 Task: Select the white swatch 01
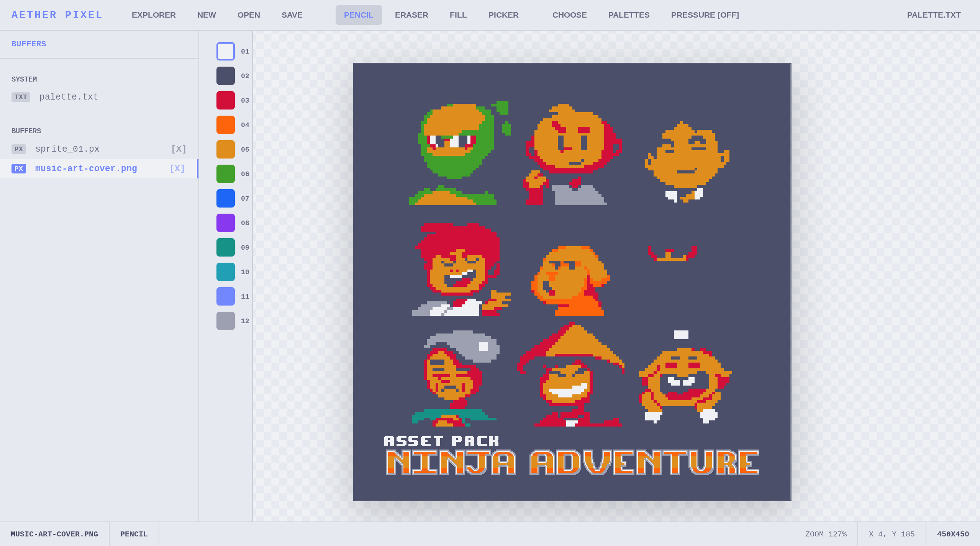225,51
